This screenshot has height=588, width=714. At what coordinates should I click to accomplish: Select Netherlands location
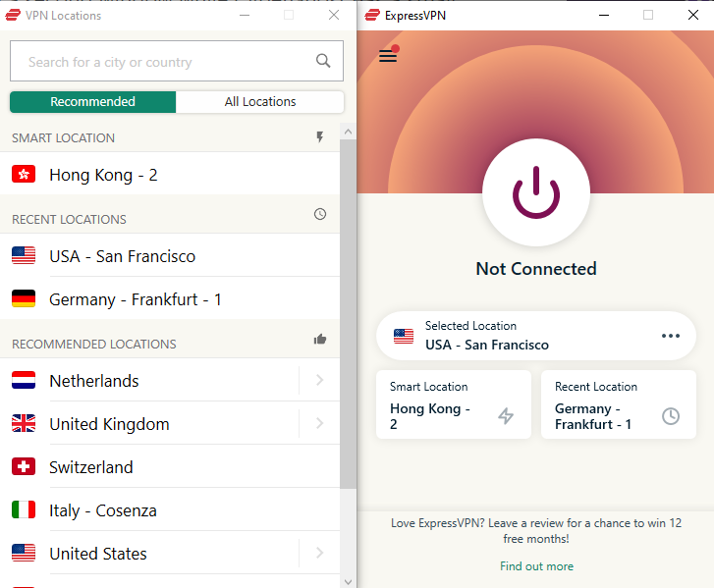point(149,380)
